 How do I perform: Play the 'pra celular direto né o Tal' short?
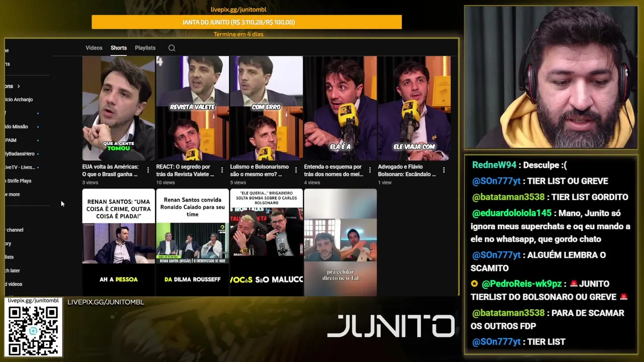pyautogui.click(x=341, y=242)
